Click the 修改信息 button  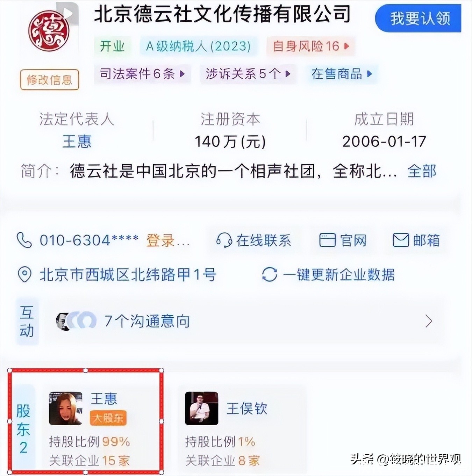(49, 80)
